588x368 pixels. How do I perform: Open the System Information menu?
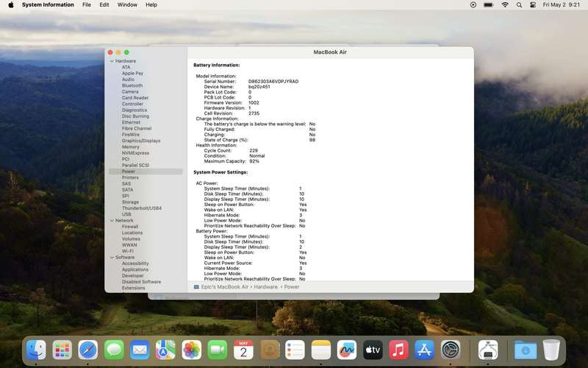click(48, 5)
